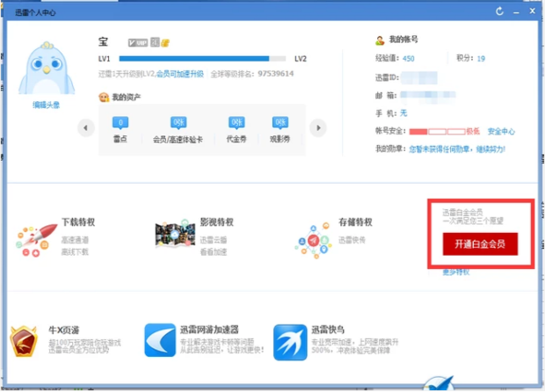Open the 迅雷网游加速器 title
Viewport: 545px width, 392px height.
click(x=209, y=329)
